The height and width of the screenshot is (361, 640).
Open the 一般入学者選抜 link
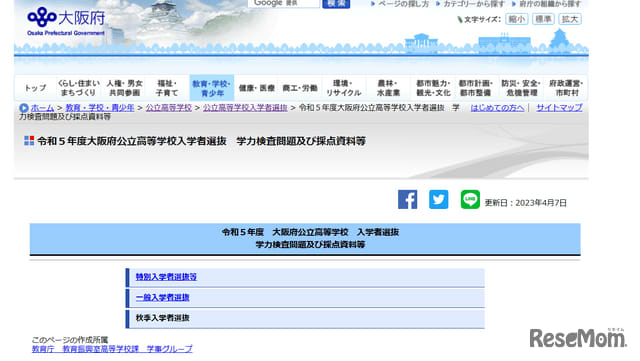click(162, 297)
